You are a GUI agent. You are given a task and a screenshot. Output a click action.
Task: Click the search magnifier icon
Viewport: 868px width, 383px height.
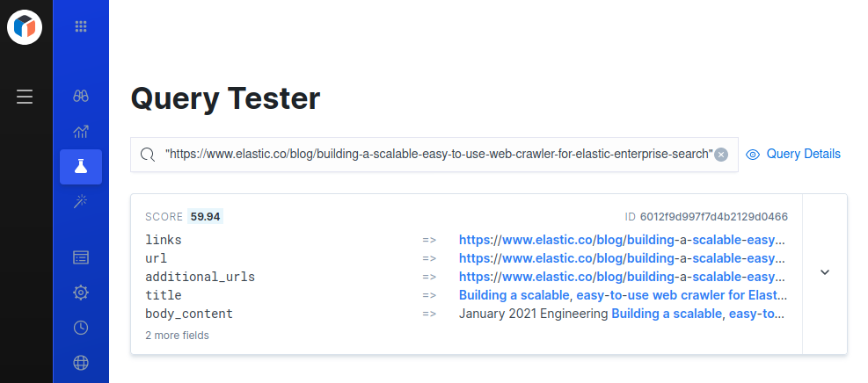tap(148, 155)
